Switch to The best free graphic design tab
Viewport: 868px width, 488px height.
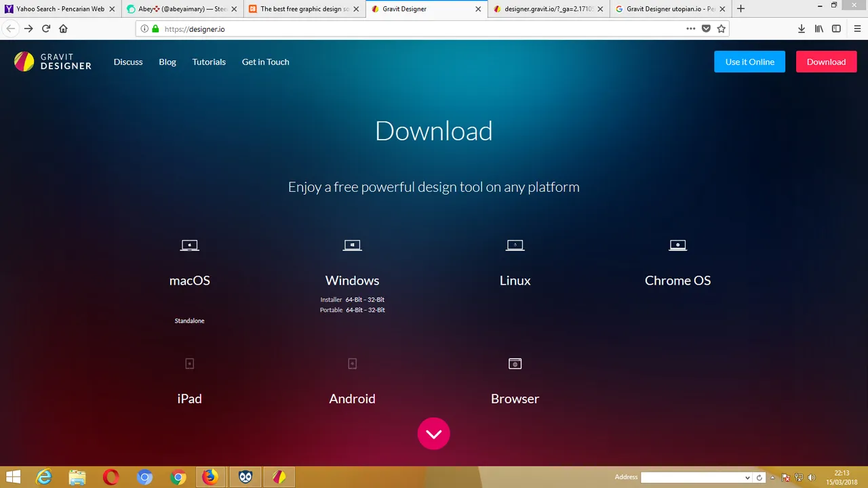pyautogui.click(x=304, y=9)
